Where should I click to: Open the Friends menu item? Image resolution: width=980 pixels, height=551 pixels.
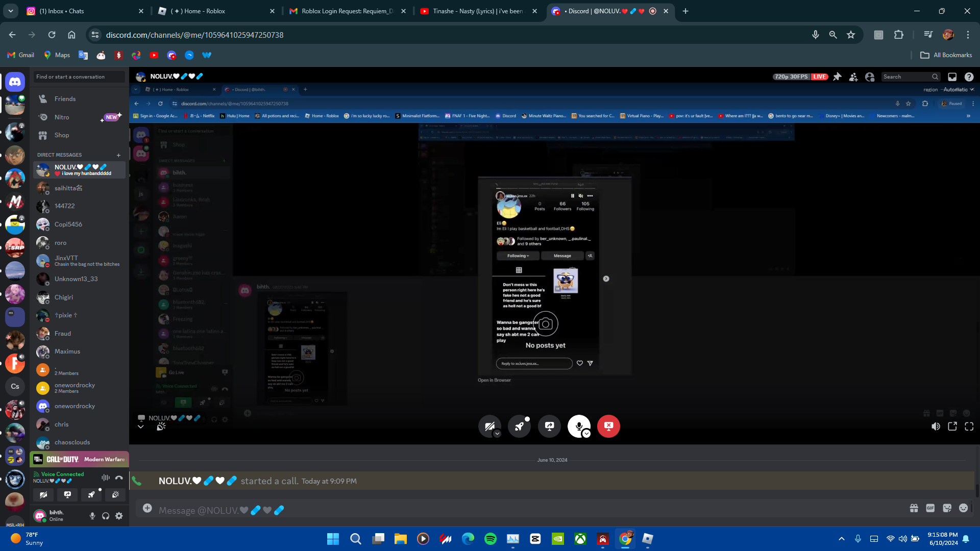65,99
